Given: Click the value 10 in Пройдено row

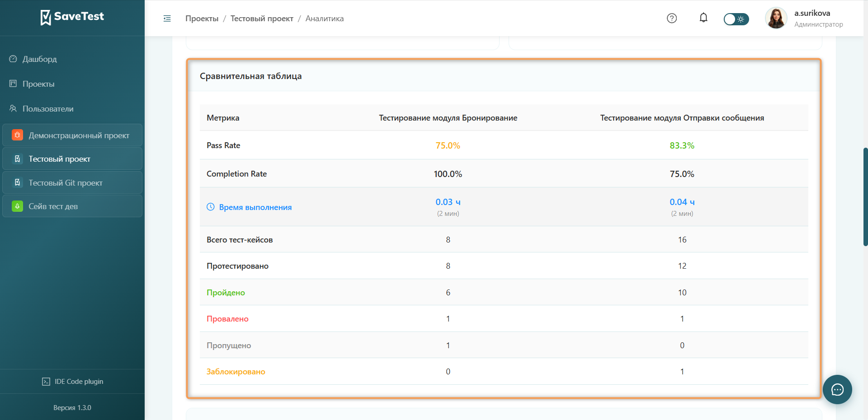Looking at the screenshot, I should point(682,293).
